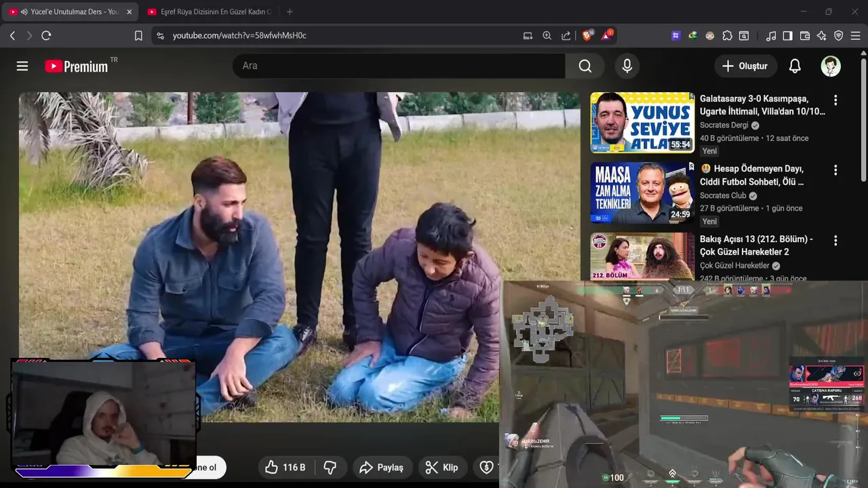Toggle the browser sidebar panel
This screenshot has width=868, height=488.
pos(788,35)
